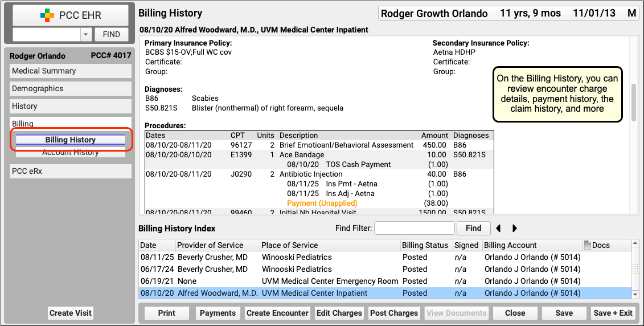Go to previous find filter result arrow

[x=499, y=228]
